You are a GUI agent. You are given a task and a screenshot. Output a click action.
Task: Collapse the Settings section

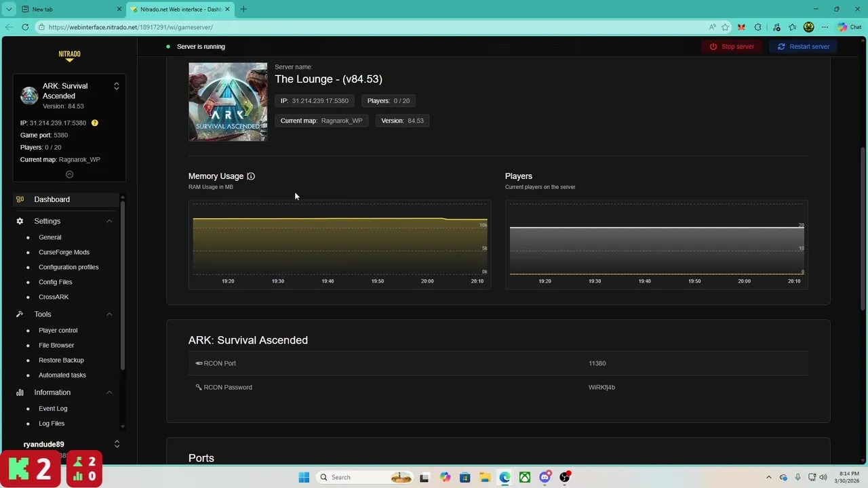pos(109,221)
